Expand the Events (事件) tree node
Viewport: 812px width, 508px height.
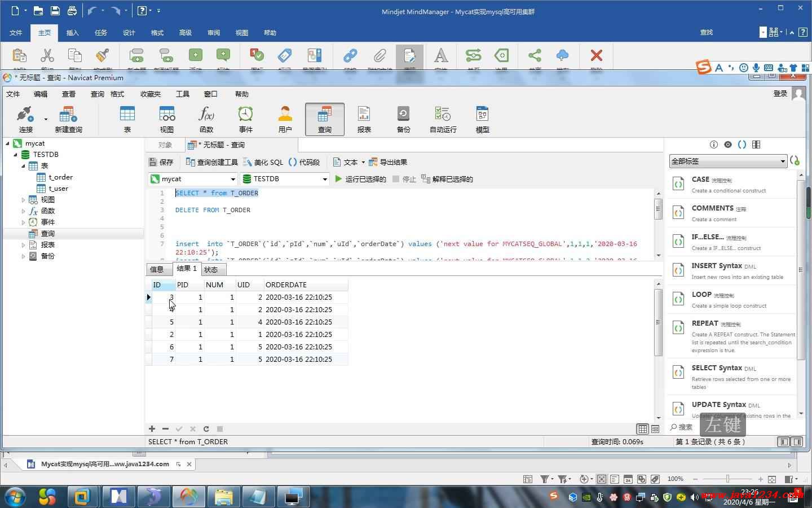tap(24, 222)
